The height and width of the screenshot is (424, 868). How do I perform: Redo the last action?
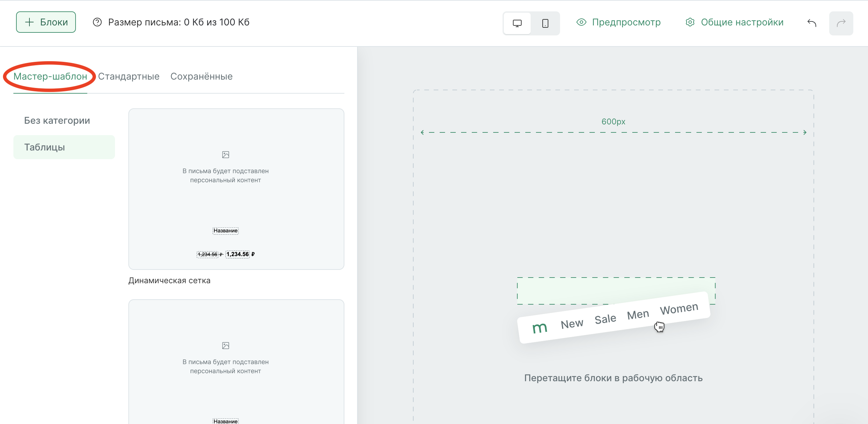[x=841, y=23]
